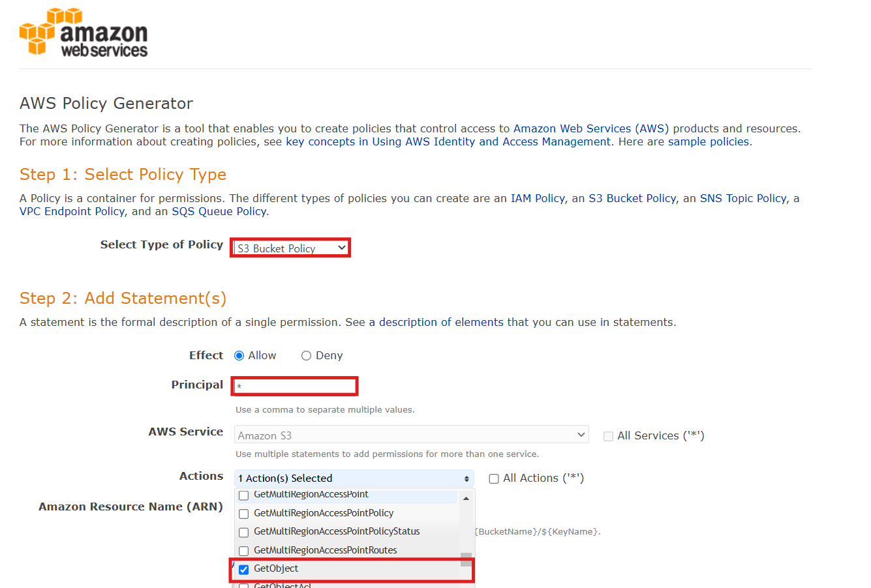Check the GetMultiRegionAccessPointPolicy action
Viewport: 871px width, 588px height.
(244, 514)
